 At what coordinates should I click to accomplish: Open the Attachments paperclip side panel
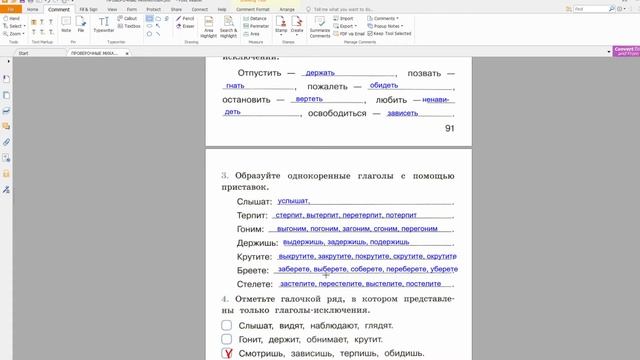(x=6, y=142)
